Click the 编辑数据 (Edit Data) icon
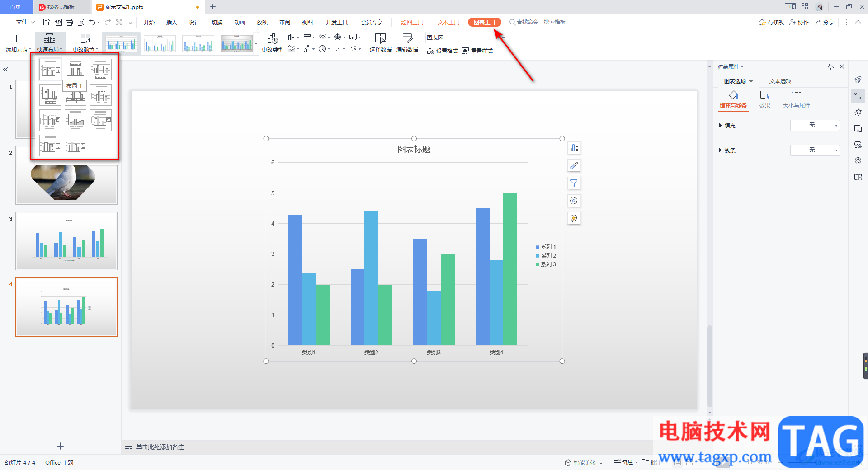The width and height of the screenshot is (868, 470). pos(407,38)
